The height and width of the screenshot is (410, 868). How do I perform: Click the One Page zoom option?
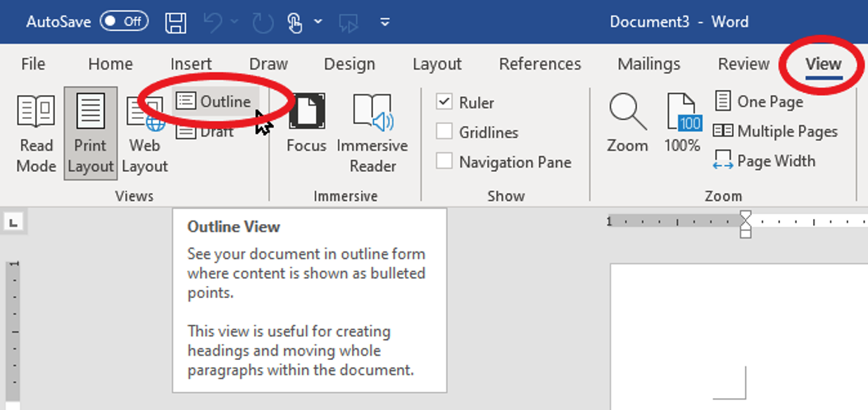[x=759, y=101]
